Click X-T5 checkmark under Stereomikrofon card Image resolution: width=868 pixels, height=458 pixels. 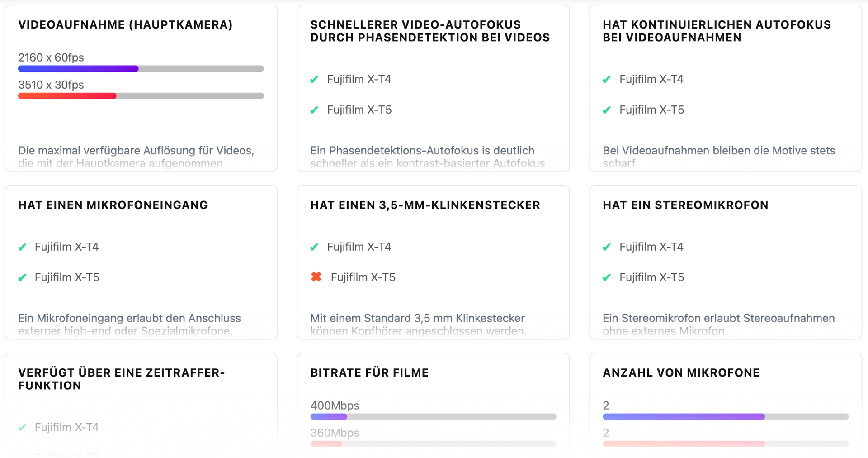[607, 278]
